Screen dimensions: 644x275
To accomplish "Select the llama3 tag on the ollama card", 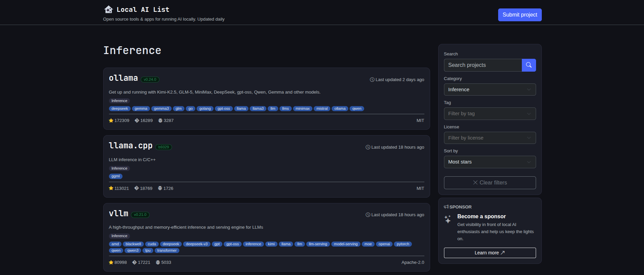I will (x=258, y=109).
